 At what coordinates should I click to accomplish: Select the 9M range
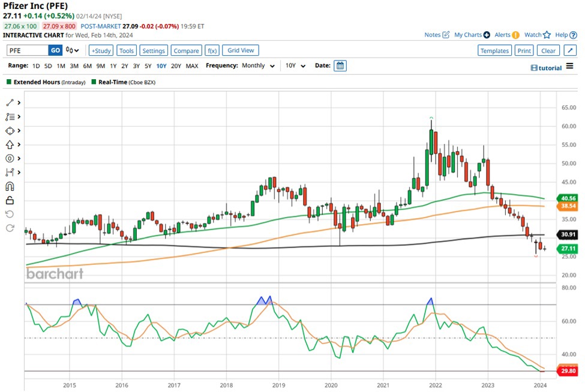[101, 66]
